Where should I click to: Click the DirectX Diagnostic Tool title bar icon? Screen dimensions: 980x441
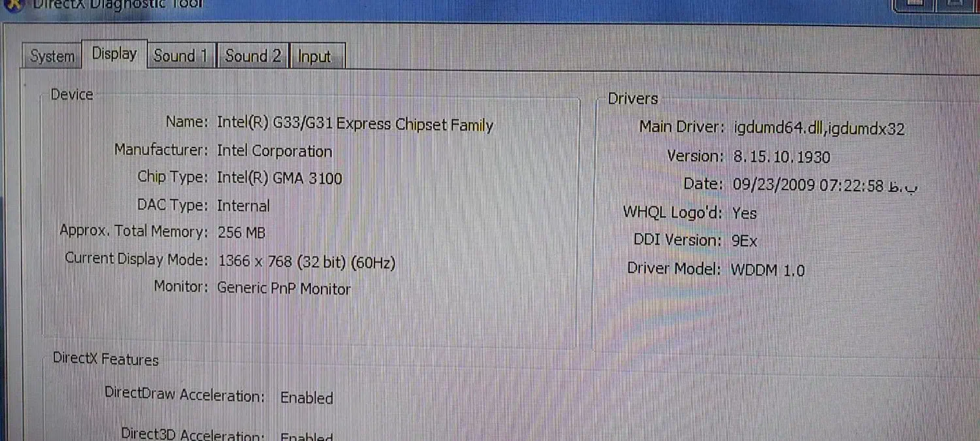13,3
